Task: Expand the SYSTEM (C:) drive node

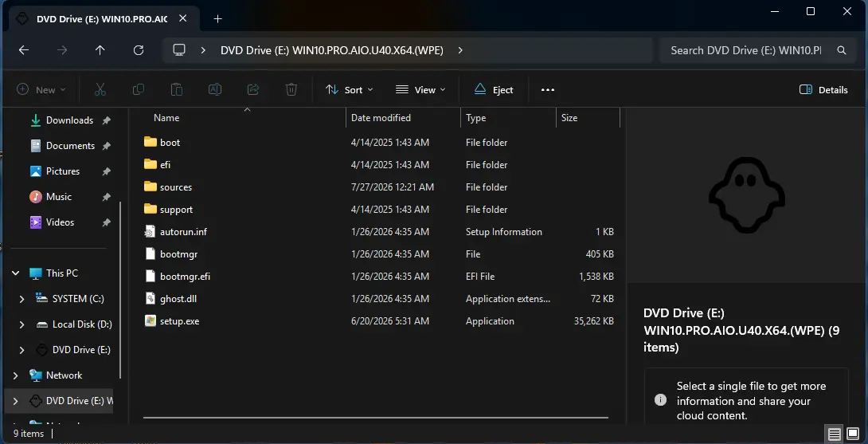Action: (x=22, y=299)
